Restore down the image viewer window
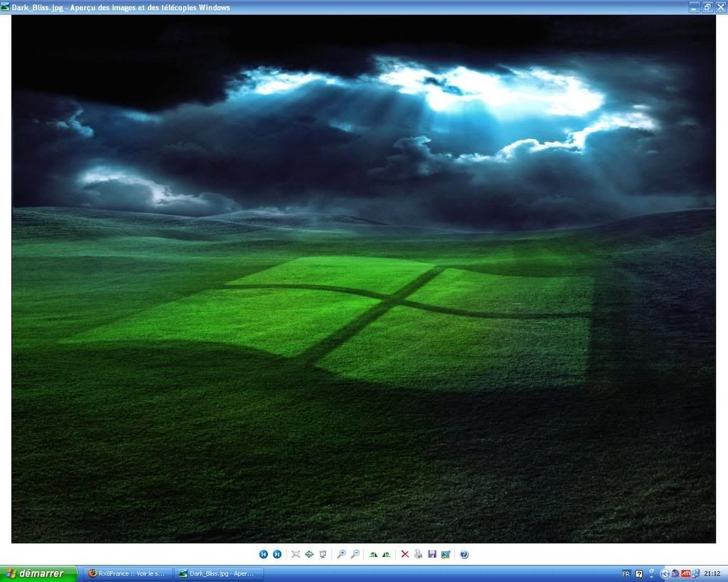728x582 pixels. 707,7
